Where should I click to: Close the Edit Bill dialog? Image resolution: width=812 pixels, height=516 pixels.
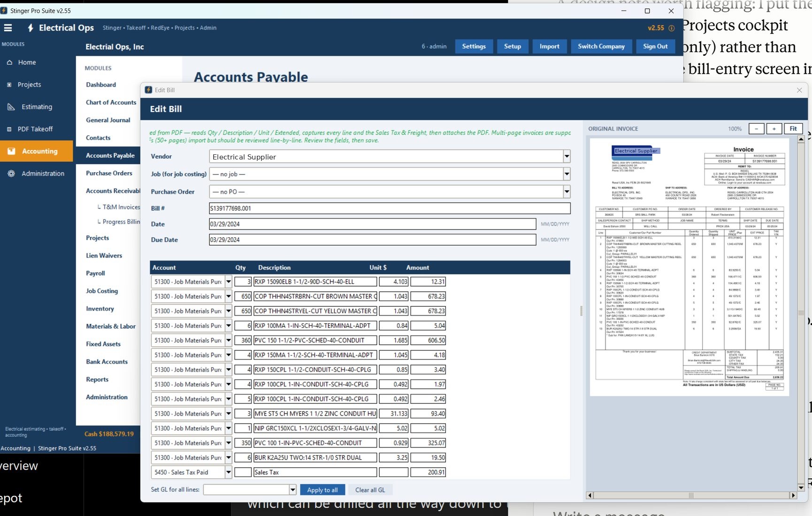pyautogui.click(x=799, y=90)
